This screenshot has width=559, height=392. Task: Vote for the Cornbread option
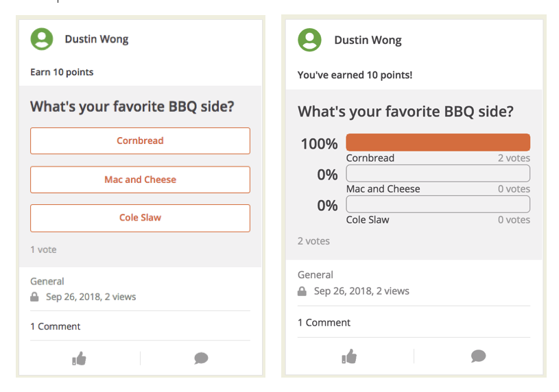point(140,140)
